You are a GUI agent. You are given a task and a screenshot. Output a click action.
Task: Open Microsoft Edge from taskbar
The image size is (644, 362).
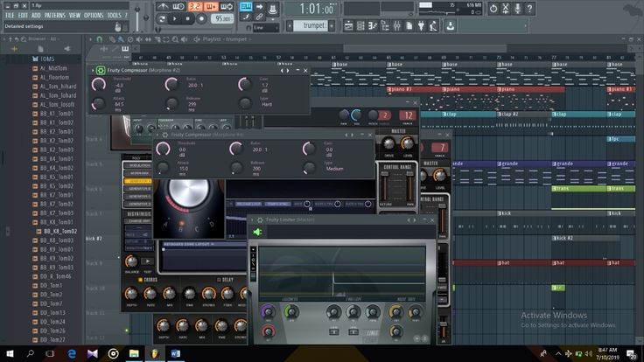click(72, 353)
